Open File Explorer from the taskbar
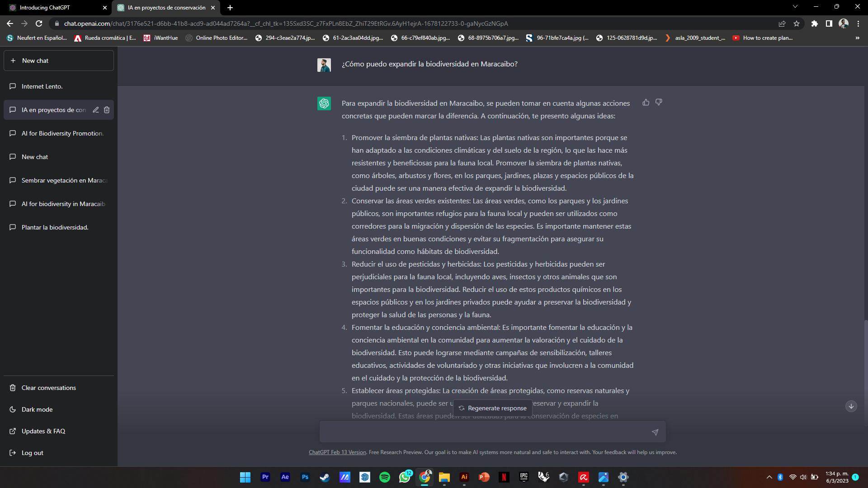Viewport: 868px width, 488px height. [444, 477]
